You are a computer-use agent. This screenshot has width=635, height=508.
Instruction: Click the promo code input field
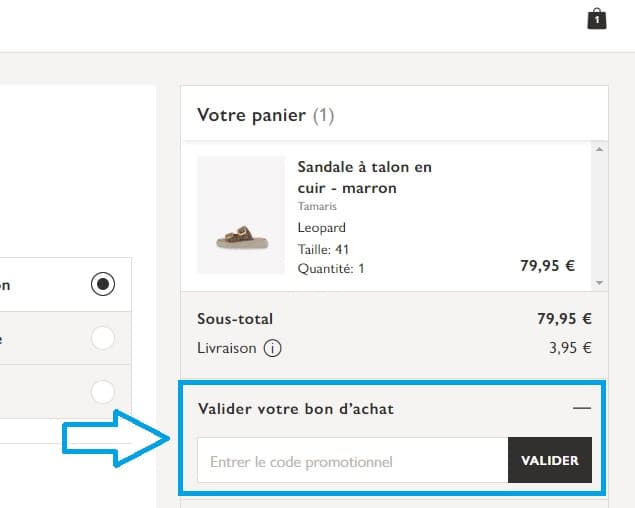352,461
